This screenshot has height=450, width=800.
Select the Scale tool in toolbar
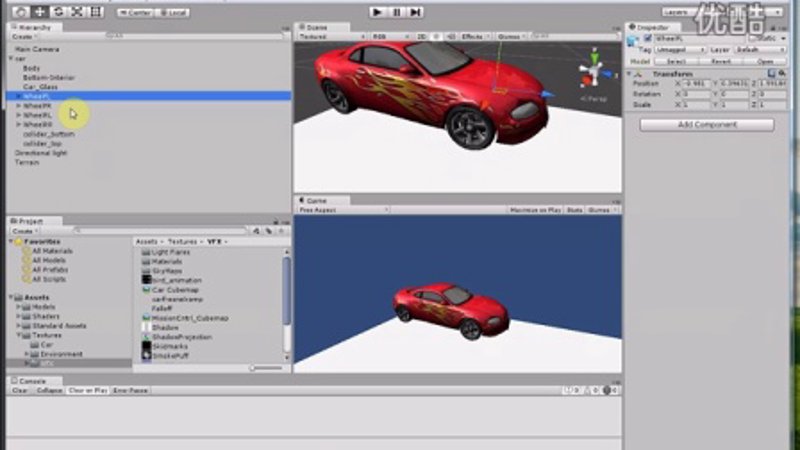77,12
